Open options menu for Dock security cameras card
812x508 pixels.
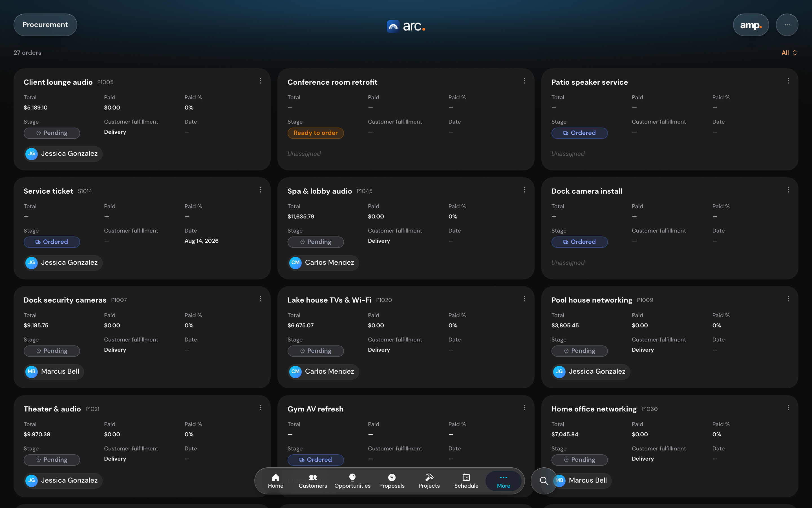click(261, 299)
